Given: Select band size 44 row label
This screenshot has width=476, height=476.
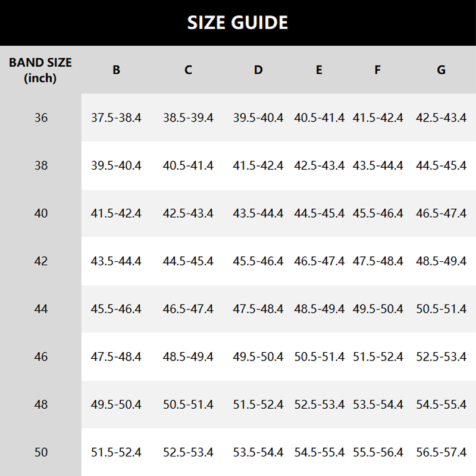Looking at the screenshot, I should tap(40, 309).
